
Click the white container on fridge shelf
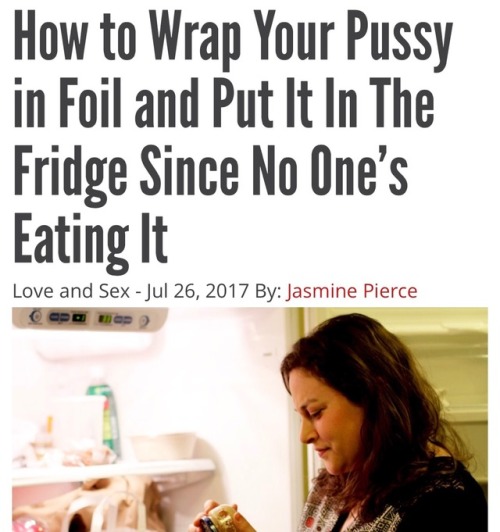[x=165, y=446]
